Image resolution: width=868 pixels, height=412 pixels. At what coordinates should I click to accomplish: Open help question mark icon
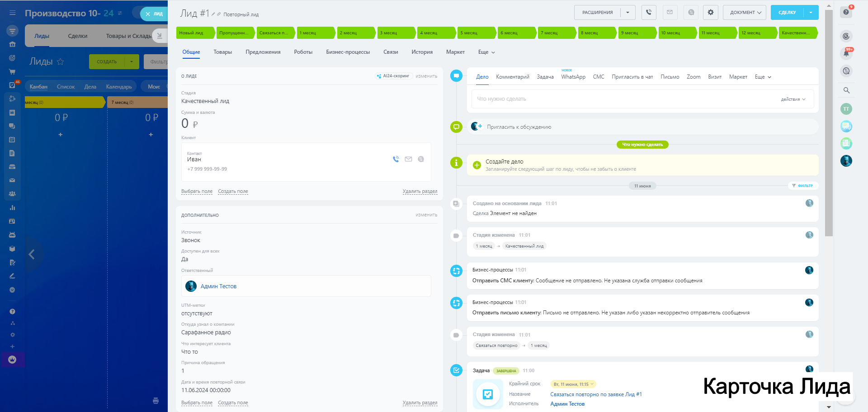point(846,12)
